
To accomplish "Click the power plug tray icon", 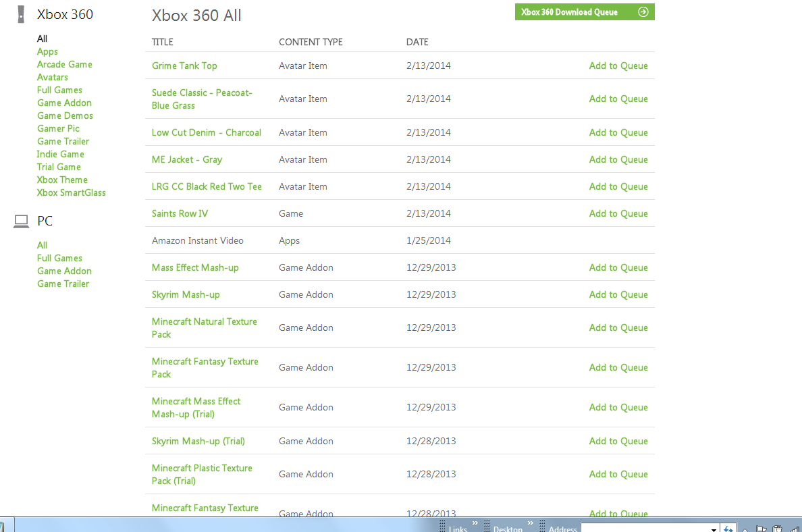I will (778, 529).
